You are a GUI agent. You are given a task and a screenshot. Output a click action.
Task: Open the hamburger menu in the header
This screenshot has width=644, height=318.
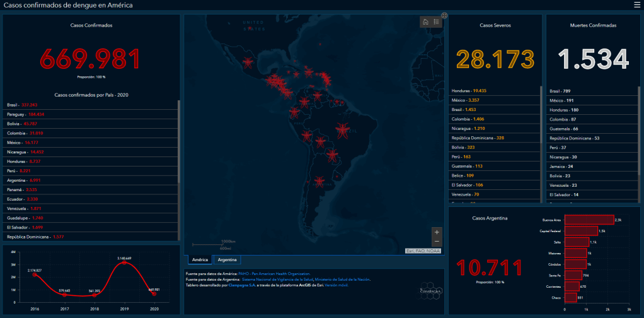636,5
